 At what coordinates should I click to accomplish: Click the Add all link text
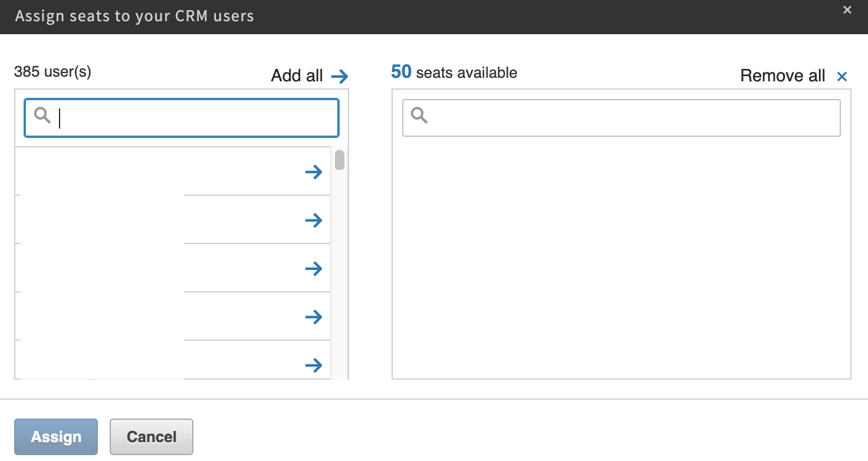[297, 76]
